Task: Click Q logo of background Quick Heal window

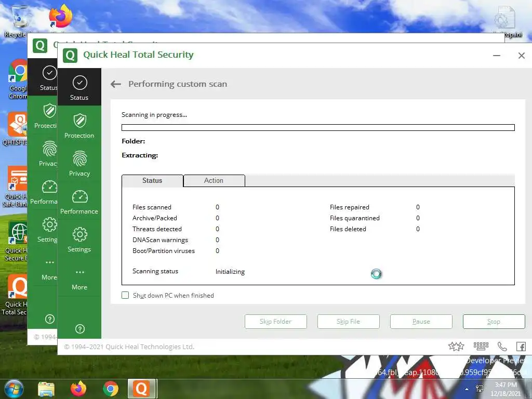Action: coord(40,46)
